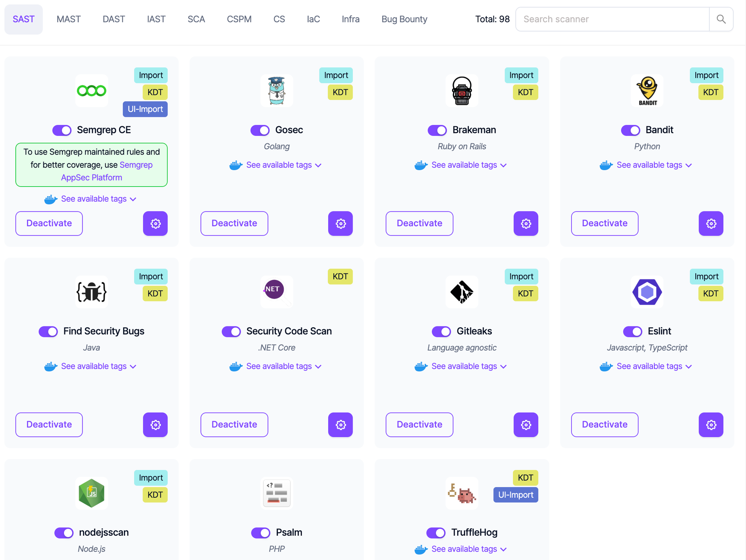This screenshot has height=560, width=746.
Task: Disable the Gitleaks toggle switch
Action: (441, 331)
